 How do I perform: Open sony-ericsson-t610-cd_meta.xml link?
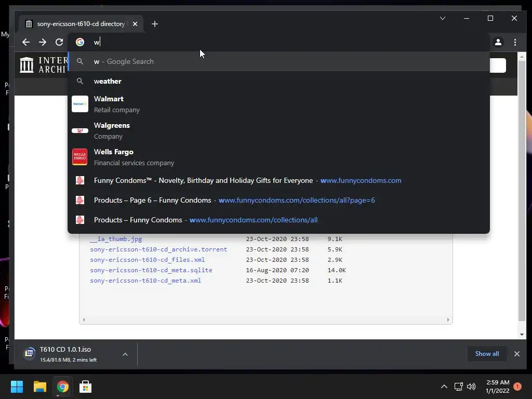tap(145, 281)
